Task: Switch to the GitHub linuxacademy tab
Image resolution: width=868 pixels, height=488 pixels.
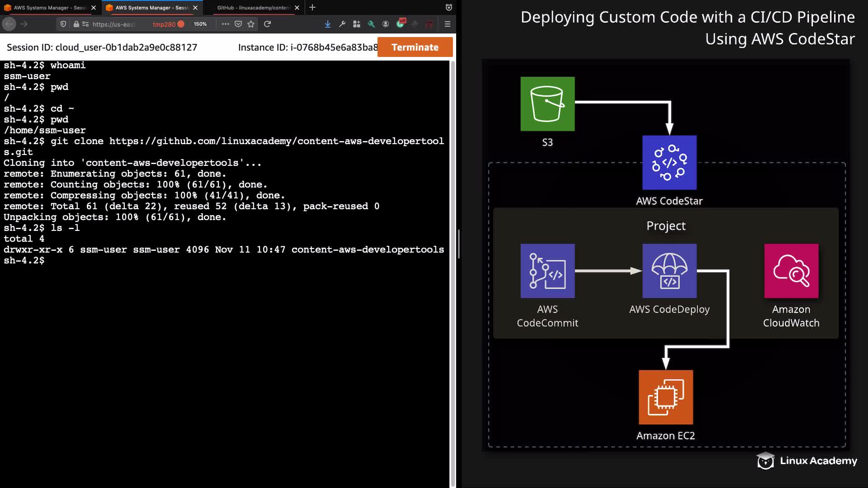Action: pos(253,8)
